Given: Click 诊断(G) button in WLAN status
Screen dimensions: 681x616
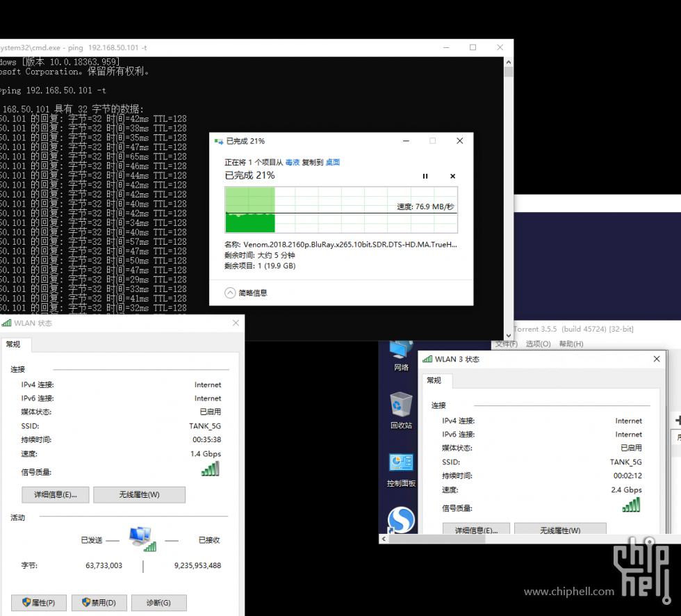Looking at the screenshot, I should (x=159, y=603).
